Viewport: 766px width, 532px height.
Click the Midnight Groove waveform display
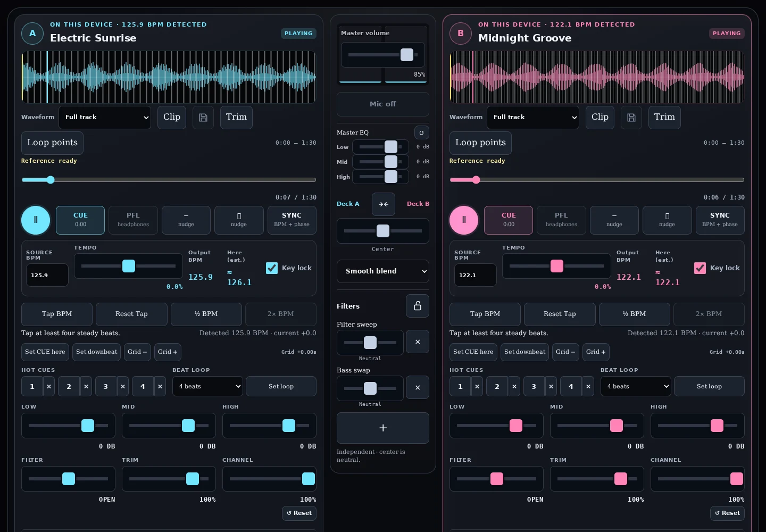click(x=597, y=77)
